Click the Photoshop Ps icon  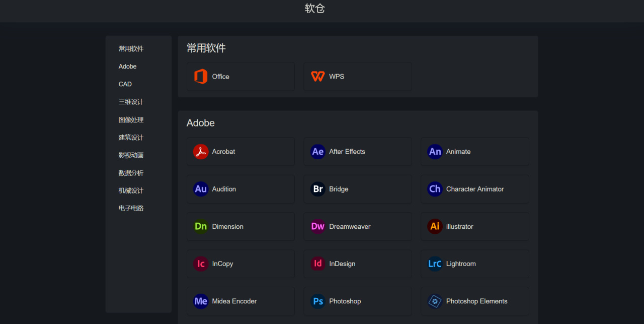tap(318, 301)
